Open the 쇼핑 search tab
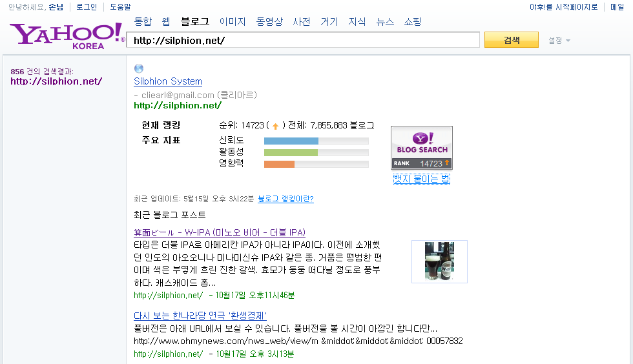Viewport: 633px width, 364px height. [413, 21]
